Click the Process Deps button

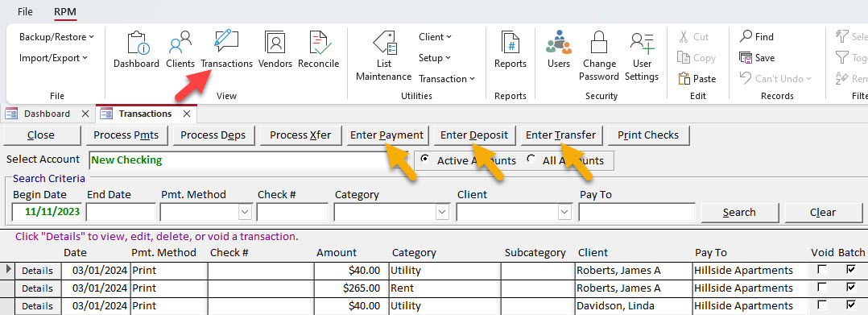pyautogui.click(x=213, y=135)
